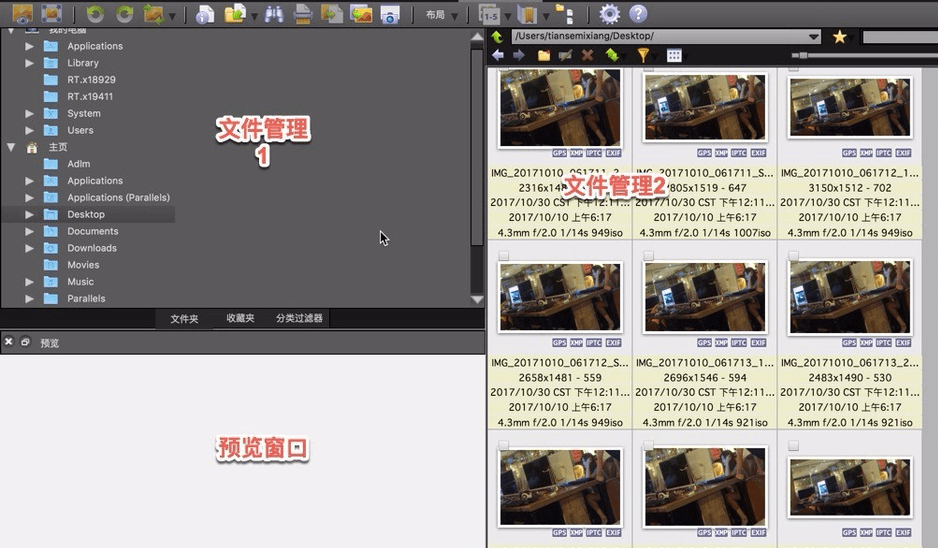The width and height of the screenshot is (938, 548).
Task: Expand the Applications (Parallels) folder
Action: 29,197
